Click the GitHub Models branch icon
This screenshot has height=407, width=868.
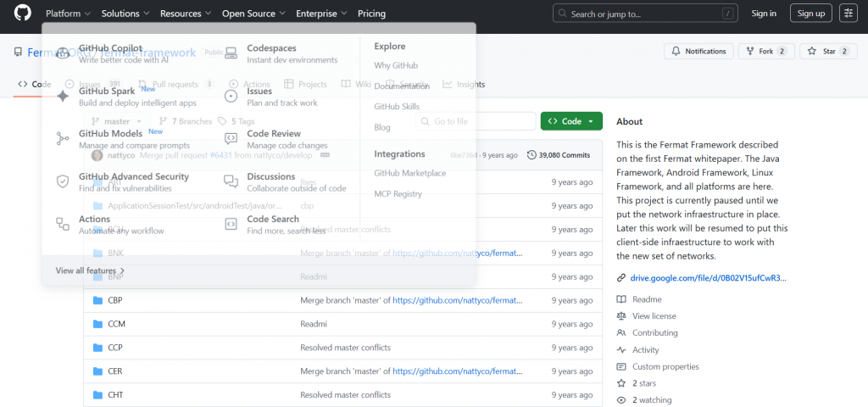pyautogui.click(x=63, y=138)
